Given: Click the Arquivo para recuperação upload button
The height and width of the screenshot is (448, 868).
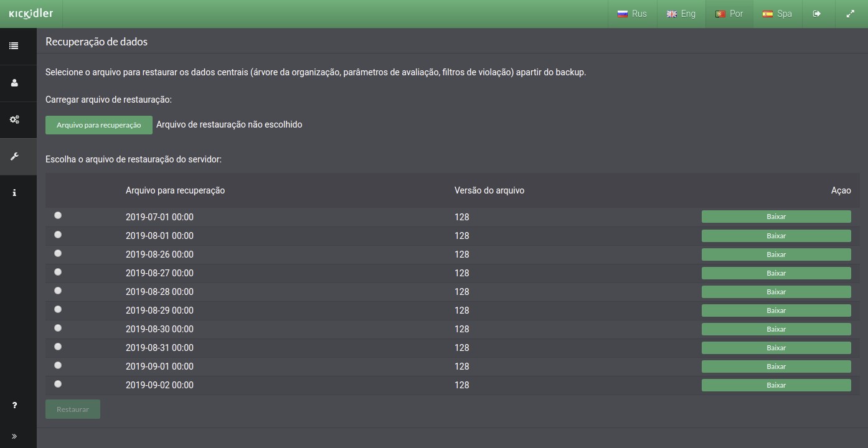Looking at the screenshot, I should point(99,125).
